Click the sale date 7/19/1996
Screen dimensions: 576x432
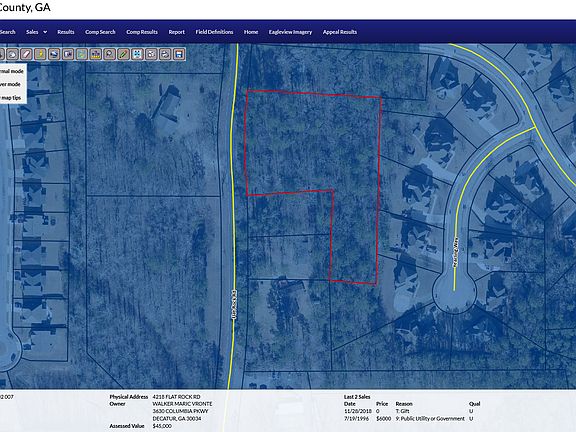(x=356, y=418)
